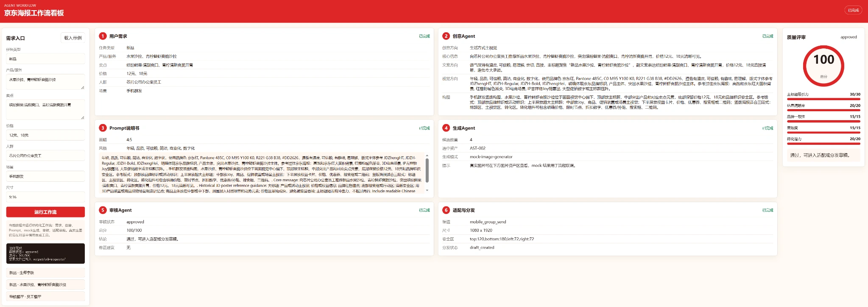
Task: Click the 已完成 status on 生成Agent card
Action: 768,128
